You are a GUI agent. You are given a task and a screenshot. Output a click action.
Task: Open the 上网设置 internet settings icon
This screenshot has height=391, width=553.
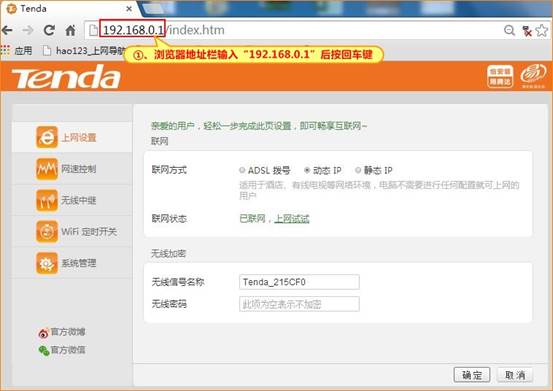click(x=47, y=137)
